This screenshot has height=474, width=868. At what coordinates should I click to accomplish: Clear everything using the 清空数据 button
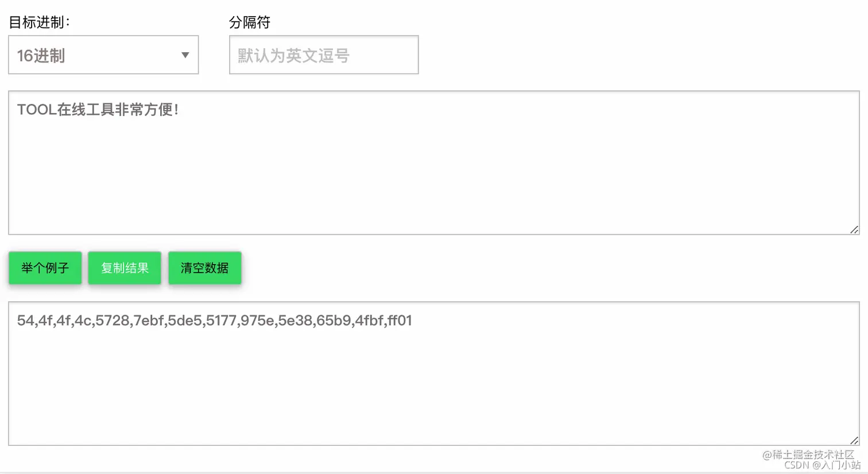[x=205, y=268]
